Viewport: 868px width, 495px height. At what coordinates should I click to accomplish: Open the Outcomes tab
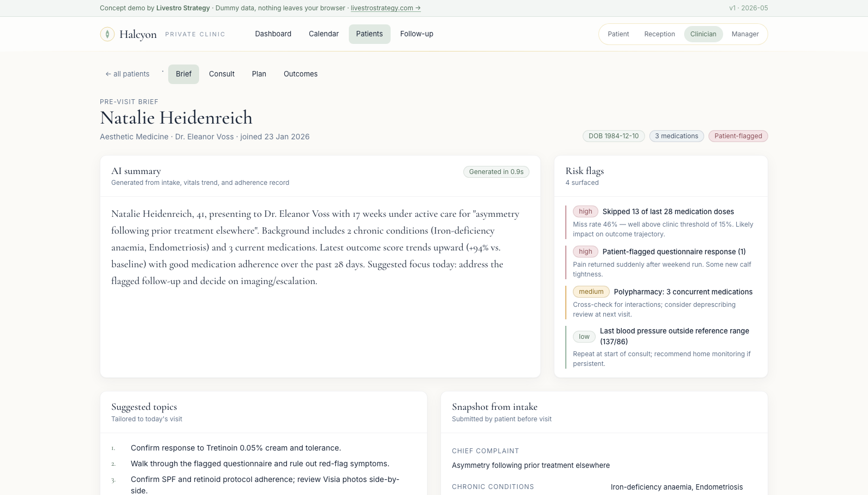click(301, 74)
